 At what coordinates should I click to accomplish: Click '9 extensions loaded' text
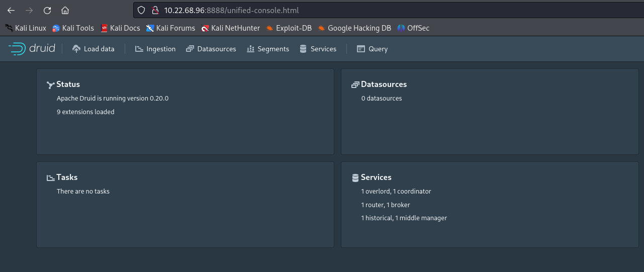[x=85, y=112]
